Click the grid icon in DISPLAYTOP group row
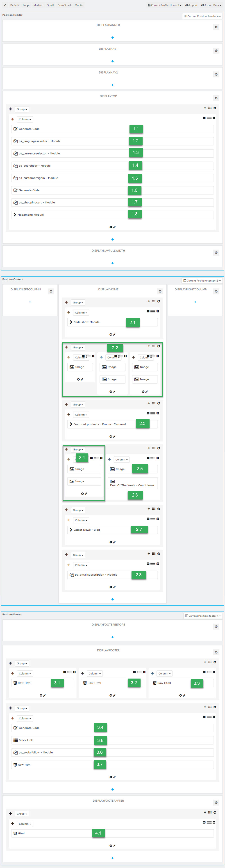The height and width of the screenshot is (868, 225). (x=209, y=108)
